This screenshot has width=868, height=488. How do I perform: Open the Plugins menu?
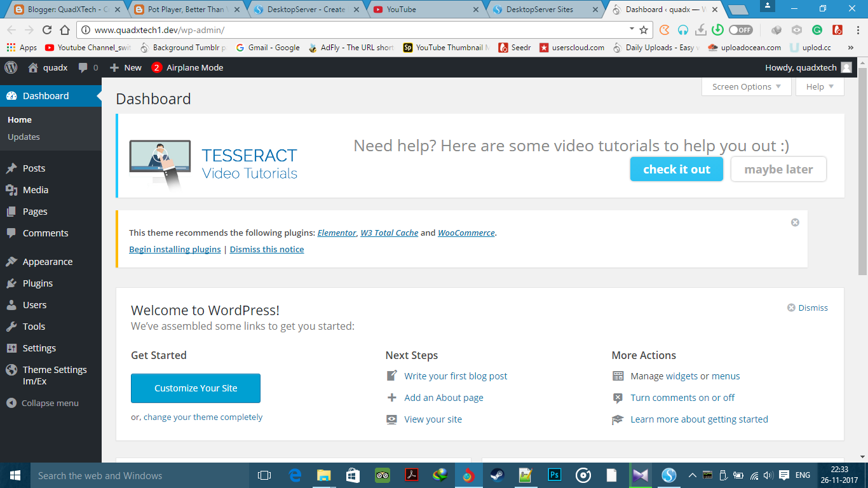[x=51, y=283]
